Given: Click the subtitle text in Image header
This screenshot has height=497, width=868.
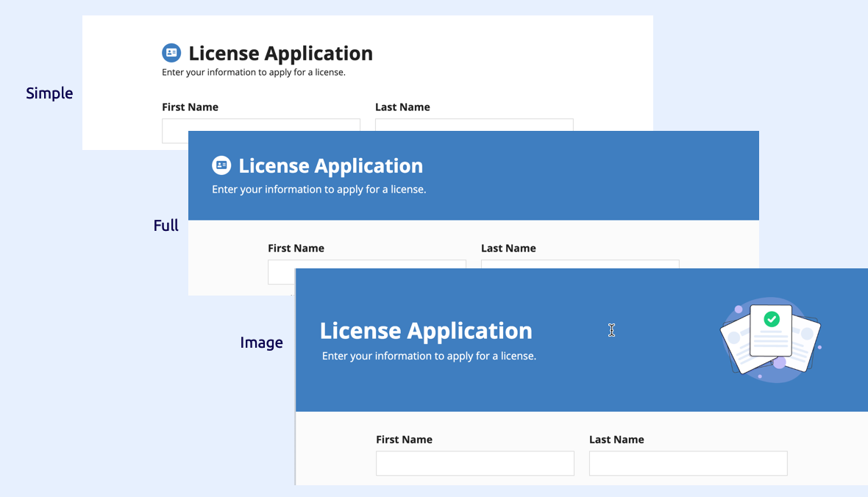Looking at the screenshot, I should [x=429, y=356].
